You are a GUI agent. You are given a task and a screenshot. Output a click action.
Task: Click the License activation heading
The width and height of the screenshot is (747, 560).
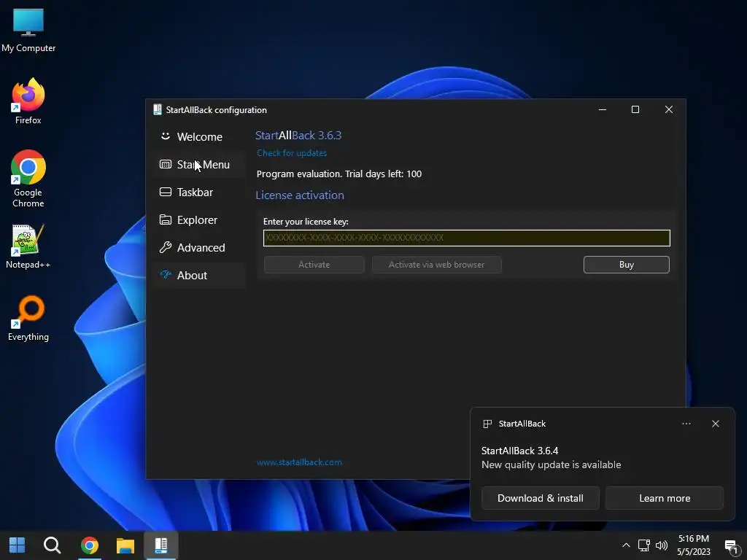tap(300, 195)
